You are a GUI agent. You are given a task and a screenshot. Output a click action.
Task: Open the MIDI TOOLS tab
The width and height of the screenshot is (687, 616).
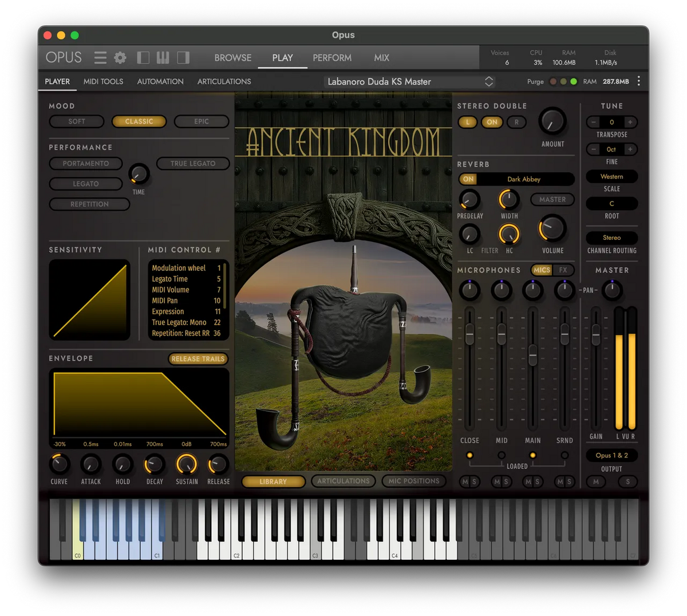tap(103, 81)
